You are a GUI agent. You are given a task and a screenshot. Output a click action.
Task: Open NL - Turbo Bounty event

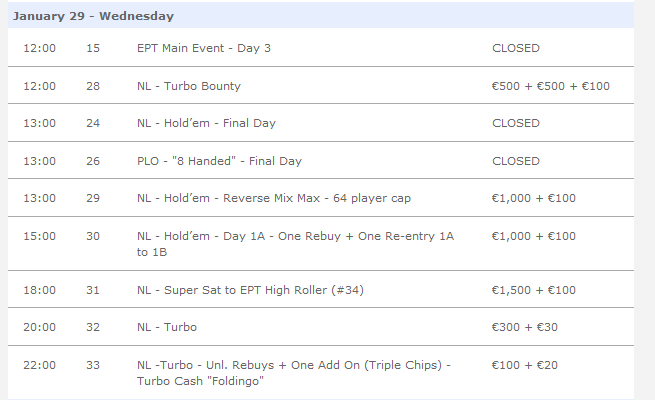189,86
